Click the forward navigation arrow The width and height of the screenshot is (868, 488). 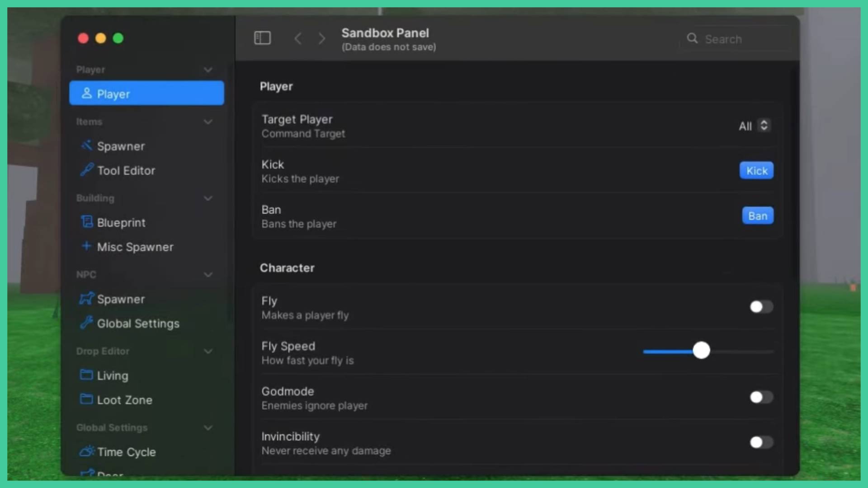tap(321, 38)
